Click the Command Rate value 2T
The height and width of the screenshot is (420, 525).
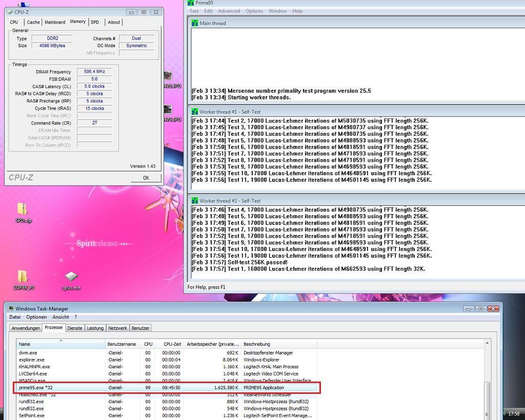click(x=94, y=123)
